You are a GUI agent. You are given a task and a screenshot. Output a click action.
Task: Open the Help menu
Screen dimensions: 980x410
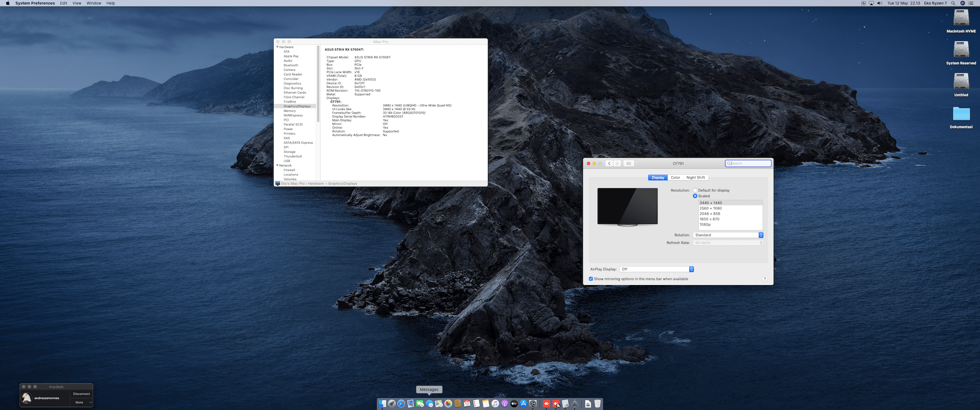111,3
